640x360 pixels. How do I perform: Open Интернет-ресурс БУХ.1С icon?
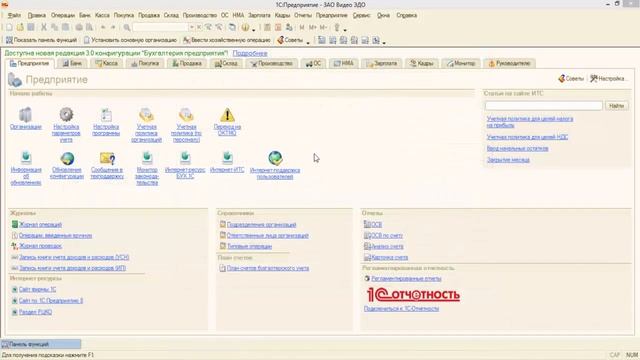(185, 158)
